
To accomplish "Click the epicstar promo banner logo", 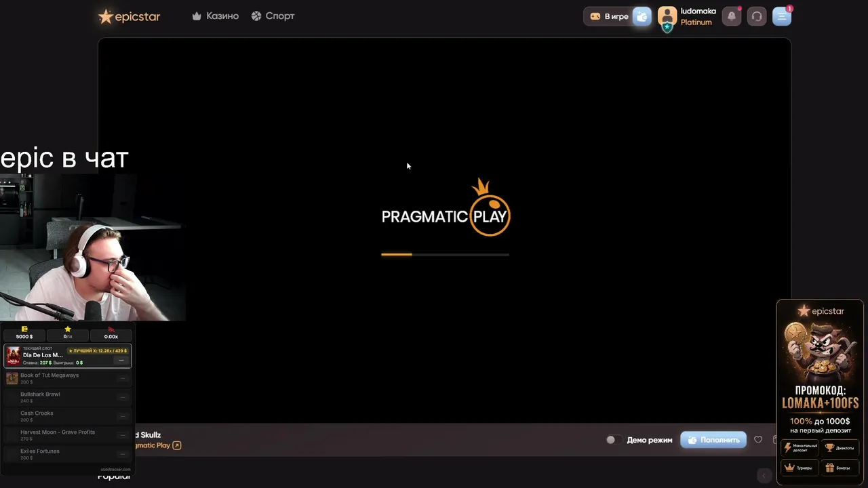I will tap(821, 311).
